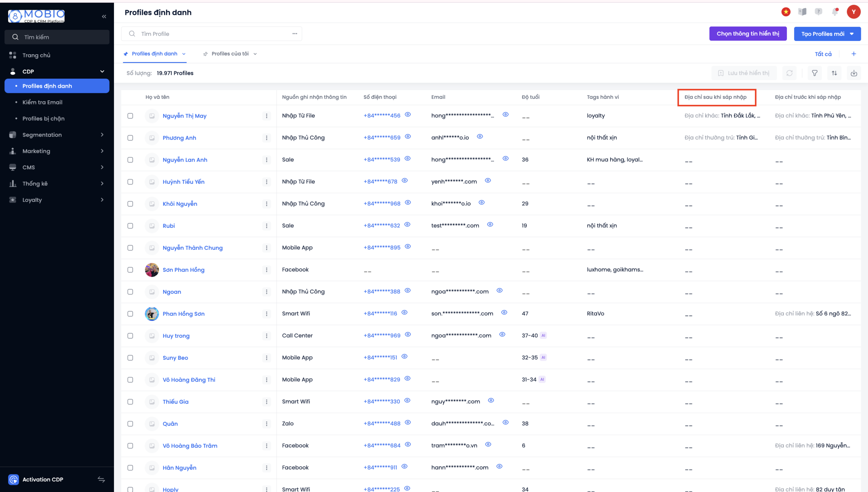Tick the checkbox for Phương Anh

pyautogui.click(x=130, y=138)
